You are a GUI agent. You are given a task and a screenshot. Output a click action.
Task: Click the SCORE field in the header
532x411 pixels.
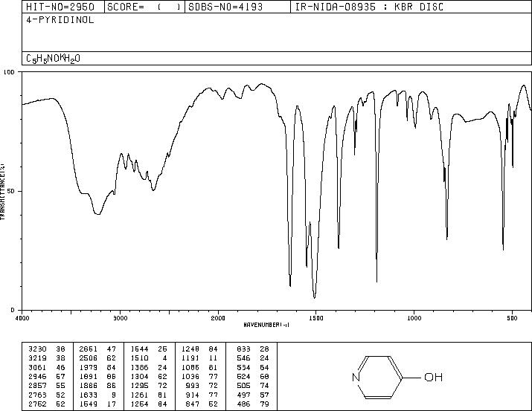[144, 7]
